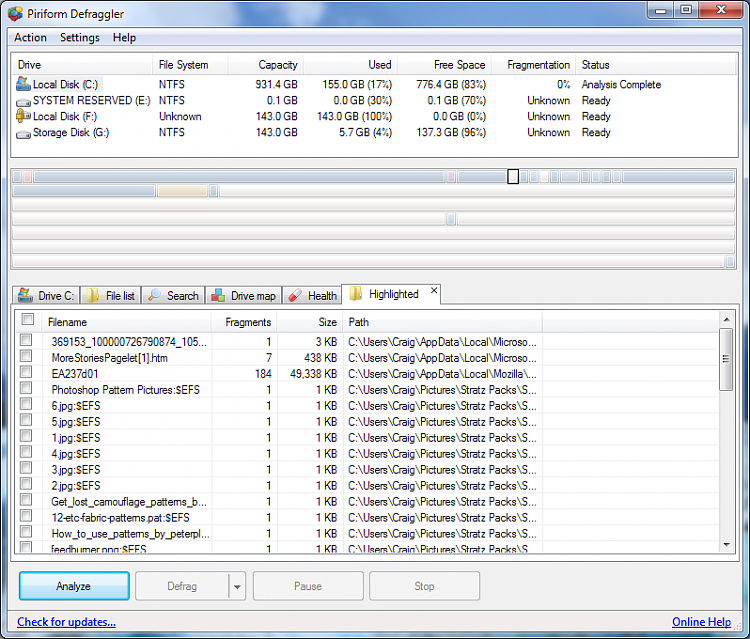Click the Piriform Defraggler title bar icon

[15, 13]
